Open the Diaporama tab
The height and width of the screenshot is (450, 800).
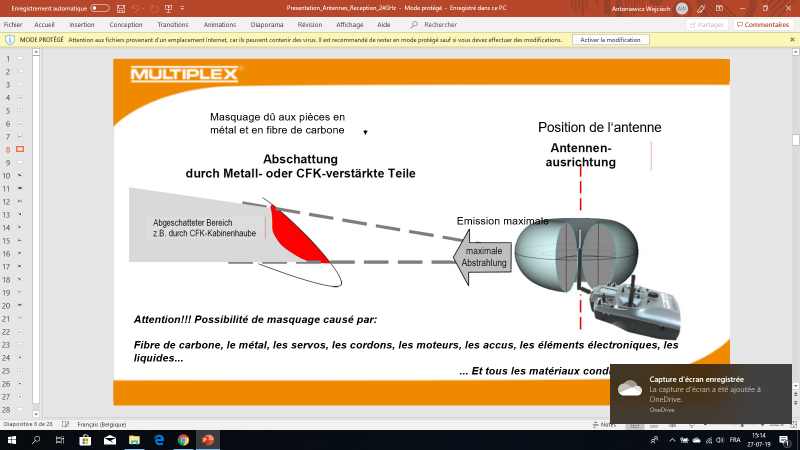tap(267, 24)
